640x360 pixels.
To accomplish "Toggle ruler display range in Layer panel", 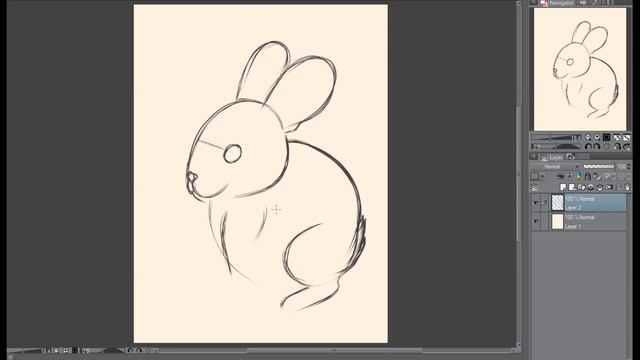I will (624, 176).
